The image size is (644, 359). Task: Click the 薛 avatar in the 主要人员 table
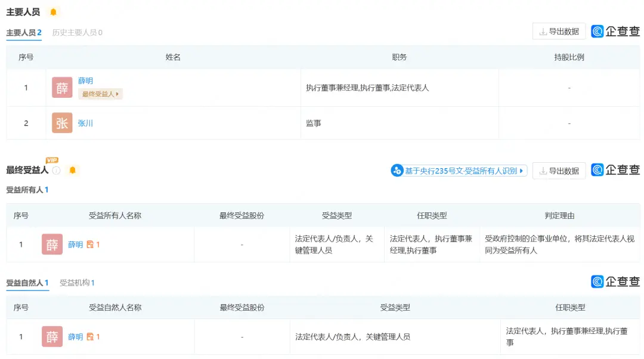pos(62,88)
